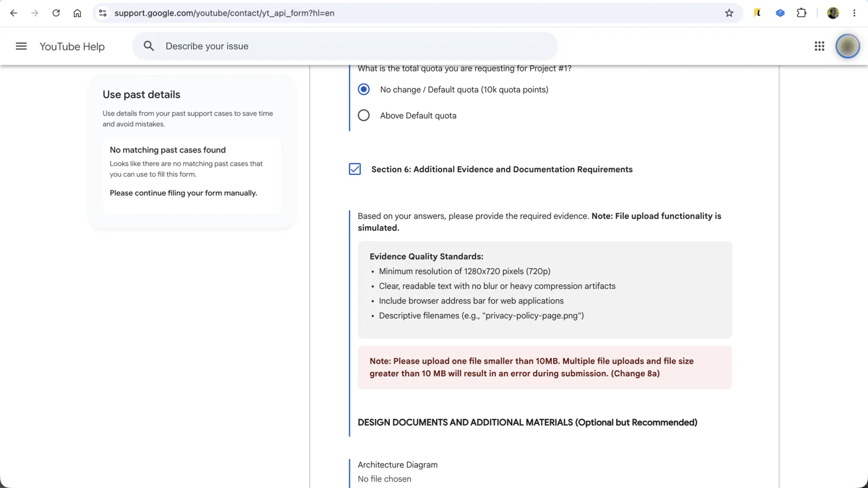
Task: Click the search magnifier icon
Action: pos(149,46)
